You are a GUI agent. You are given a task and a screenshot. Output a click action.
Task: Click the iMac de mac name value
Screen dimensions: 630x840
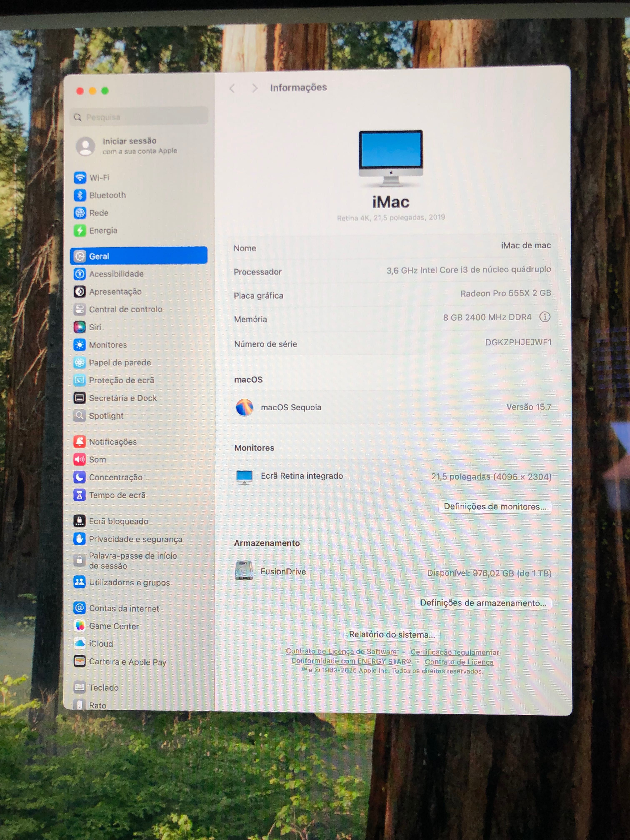tap(526, 245)
